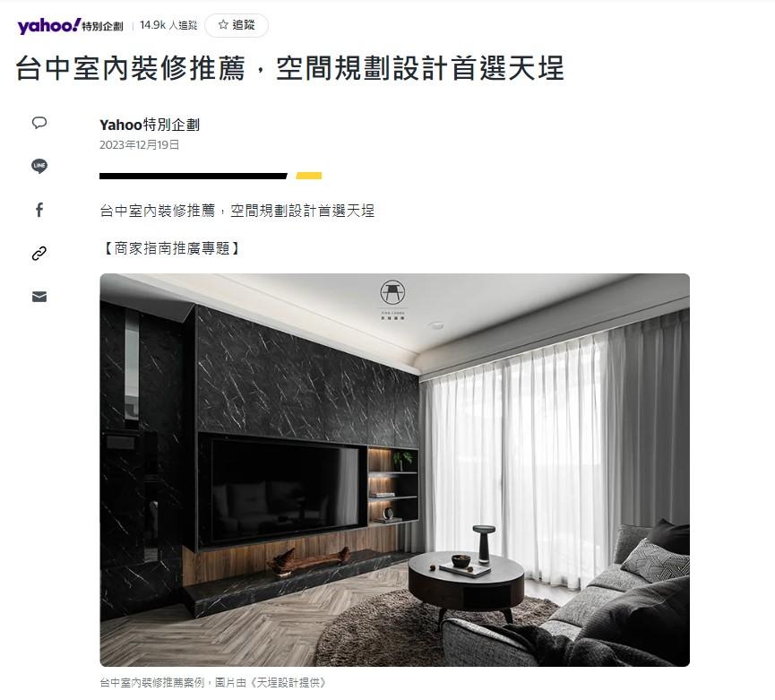This screenshot has height=700, width=775.
Task: Open the 特別企劃 channel label
Action: (x=102, y=26)
